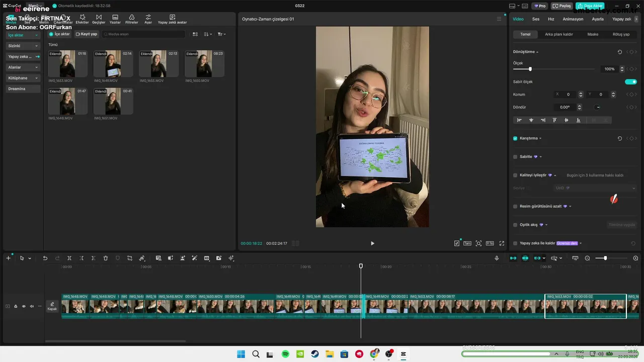Open the Ayar adjustment panel
The height and width of the screenshot is (362, 644).
tap(148, 19)
